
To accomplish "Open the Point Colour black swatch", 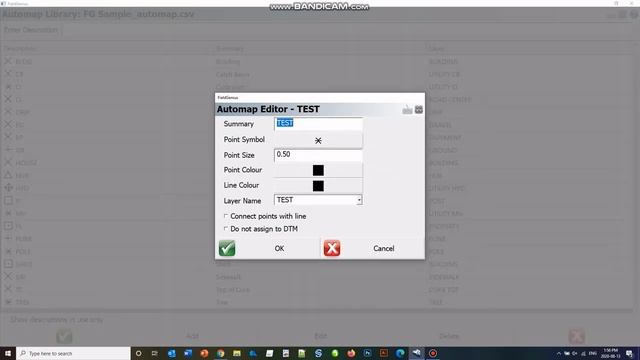I will tap(318, 170).
